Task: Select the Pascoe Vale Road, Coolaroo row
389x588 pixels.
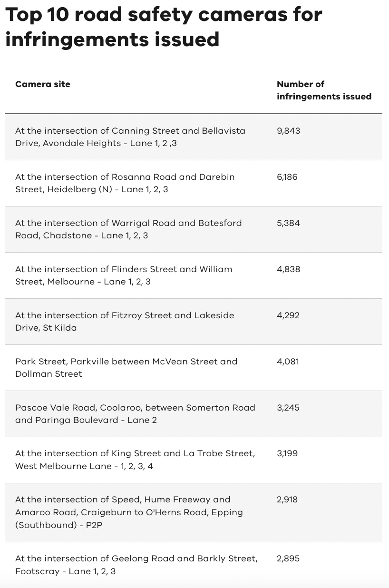Action: (135, 414)
